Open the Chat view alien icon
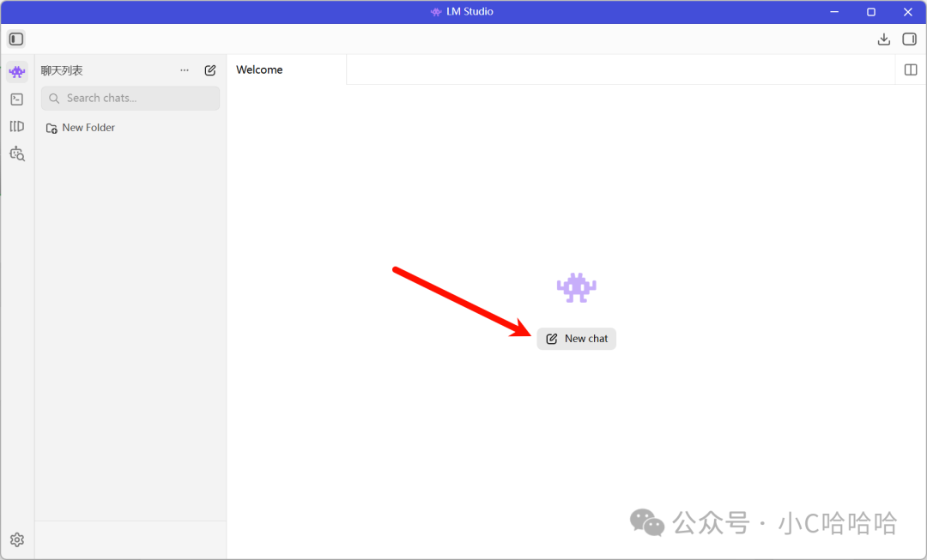This screenshot has width=927, height=560. click(x=17, y=72)
